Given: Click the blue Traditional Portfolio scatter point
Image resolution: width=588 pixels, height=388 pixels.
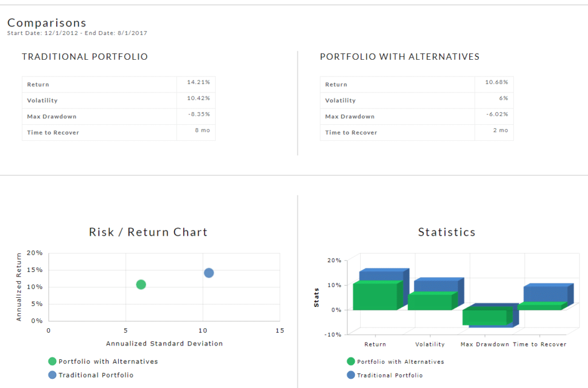Looking at the screenshot, I should click(x=209, y=273).
